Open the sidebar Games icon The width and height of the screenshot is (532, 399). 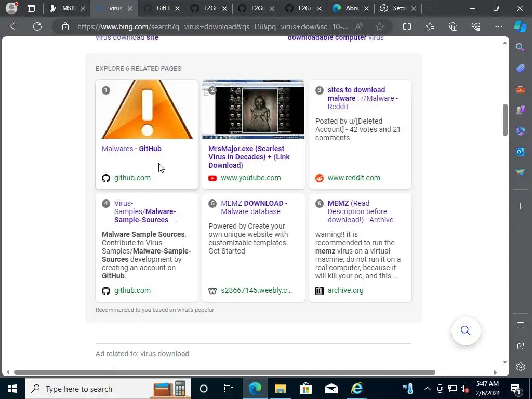tap(520, 110)
